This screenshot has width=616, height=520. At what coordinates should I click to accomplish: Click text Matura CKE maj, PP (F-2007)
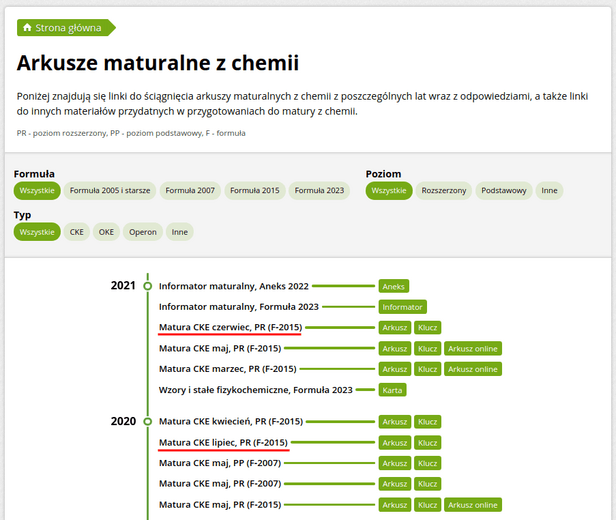[220, 463]
